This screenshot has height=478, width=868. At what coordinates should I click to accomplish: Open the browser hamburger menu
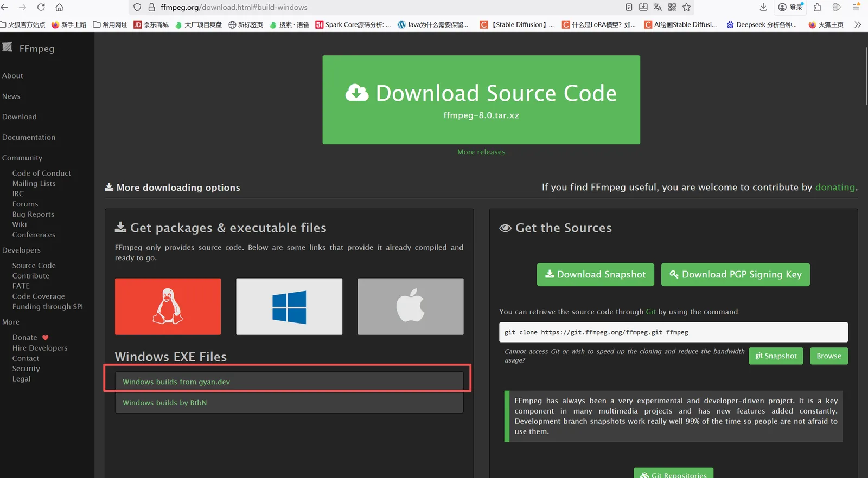(856, 7)
